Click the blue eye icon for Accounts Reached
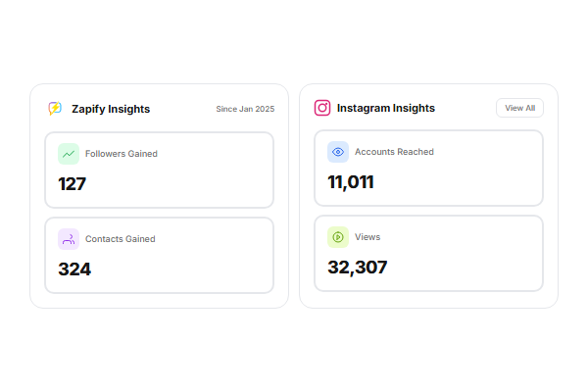This screenshot has width=588, height=392. click(x=338, y=152)
